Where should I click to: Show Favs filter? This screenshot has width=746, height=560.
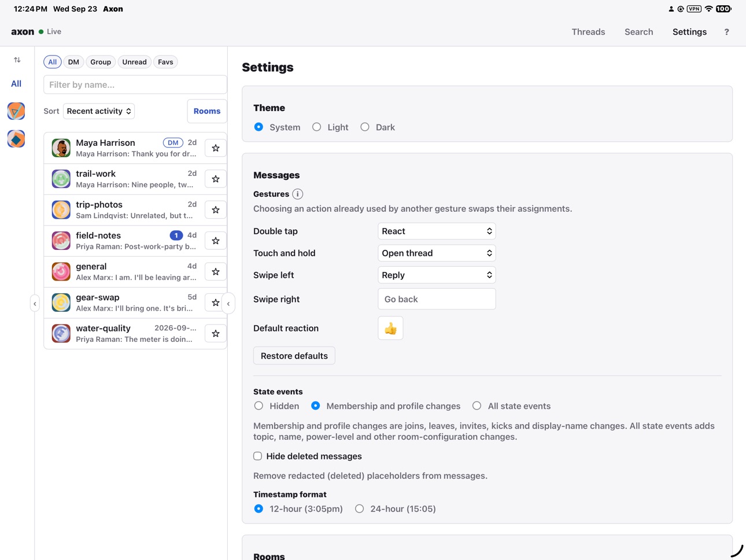coord(165,62)
